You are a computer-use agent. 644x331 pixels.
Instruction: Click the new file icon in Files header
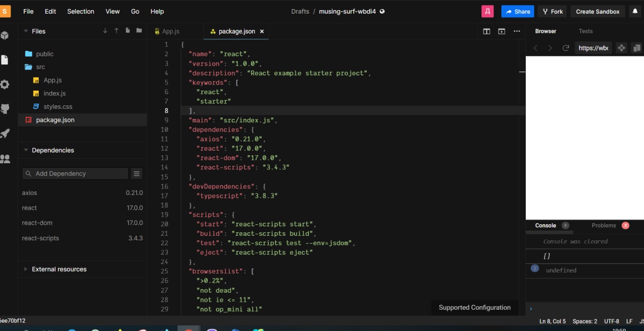[x=128, y=31]
